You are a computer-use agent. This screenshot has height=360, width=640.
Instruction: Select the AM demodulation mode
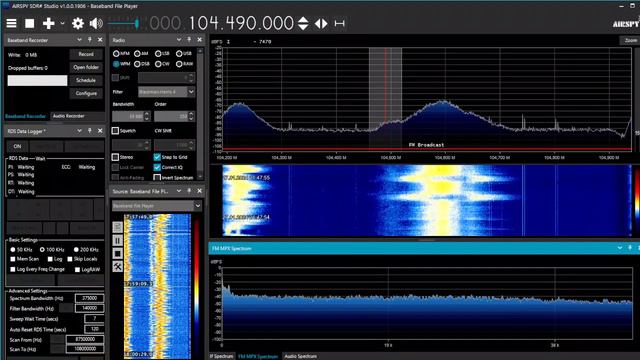point(142,53)
